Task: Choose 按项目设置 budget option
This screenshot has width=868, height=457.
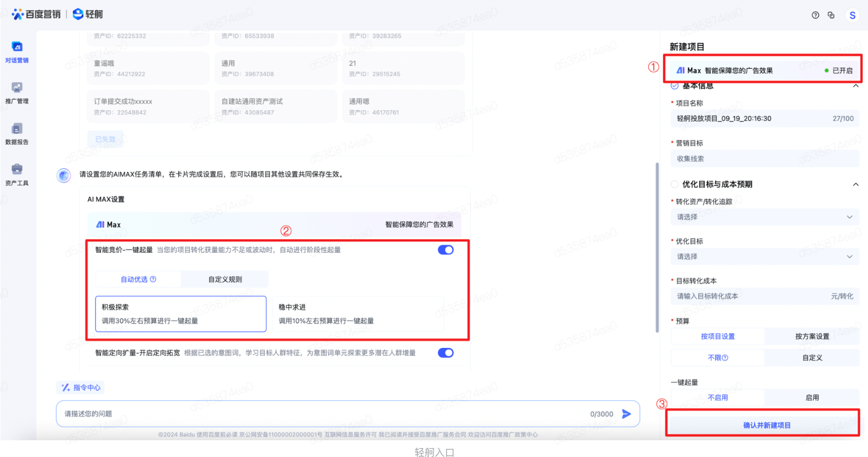Action: click(717, 336)
